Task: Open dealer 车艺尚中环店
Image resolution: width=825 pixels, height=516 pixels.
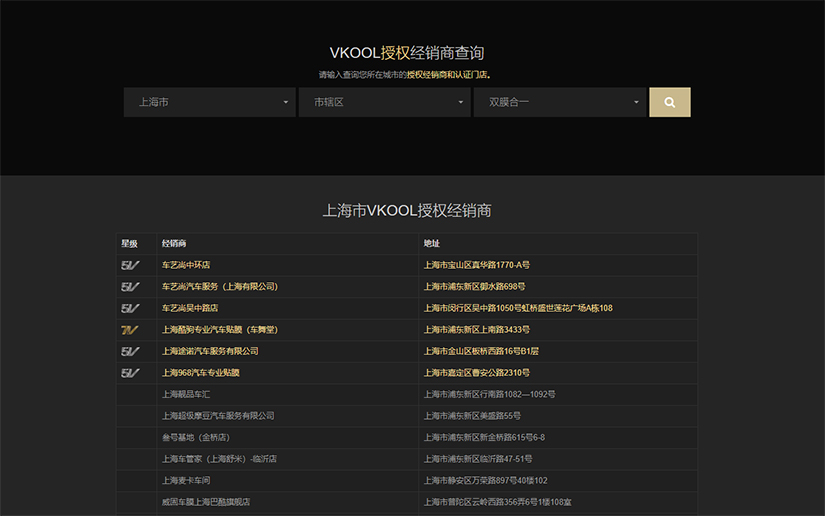Action: pyautogui.click(x=186, y=265)
